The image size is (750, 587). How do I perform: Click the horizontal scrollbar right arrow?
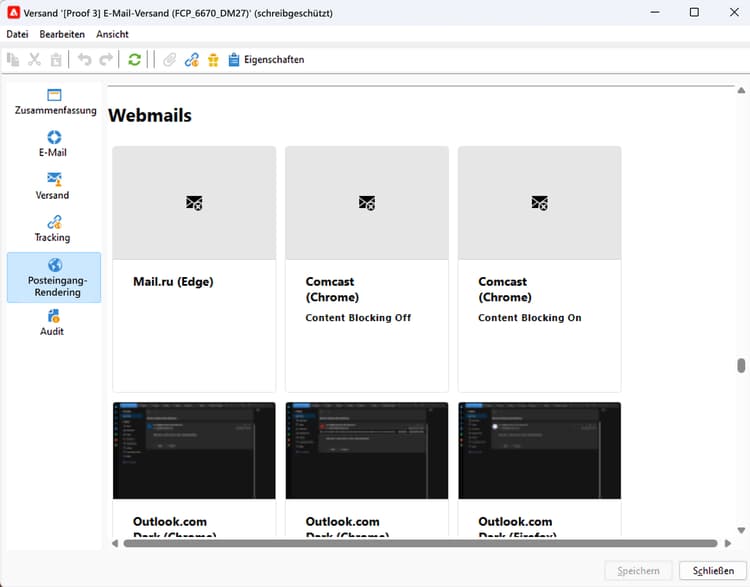pos(728,543)
